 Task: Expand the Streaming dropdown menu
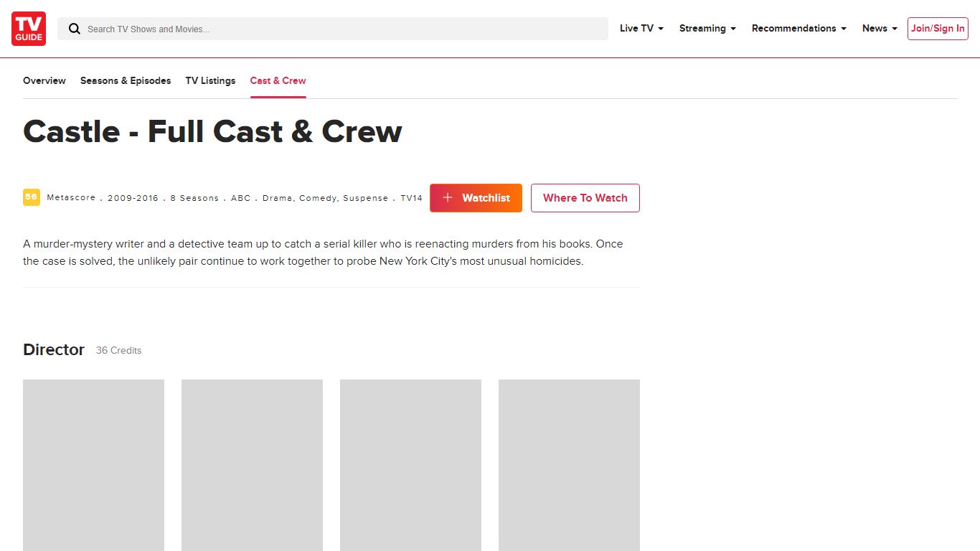(707, 29)
